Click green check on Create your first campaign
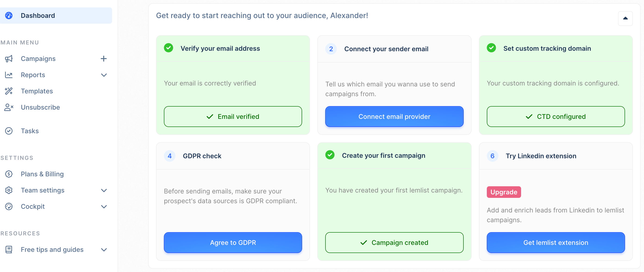 pyautogui.click(x=330, y=155)
